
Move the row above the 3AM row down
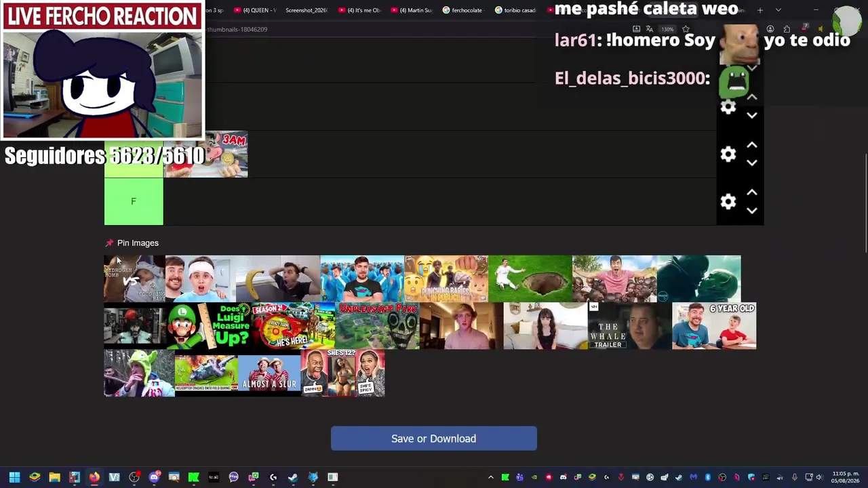[752, 115]
